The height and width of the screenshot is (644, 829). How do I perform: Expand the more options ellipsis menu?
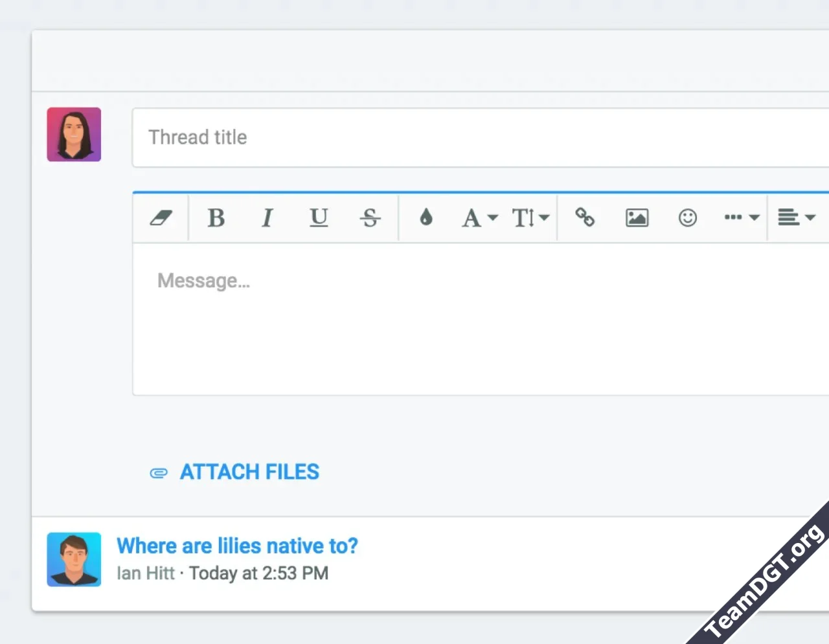(x=741, y=218)
